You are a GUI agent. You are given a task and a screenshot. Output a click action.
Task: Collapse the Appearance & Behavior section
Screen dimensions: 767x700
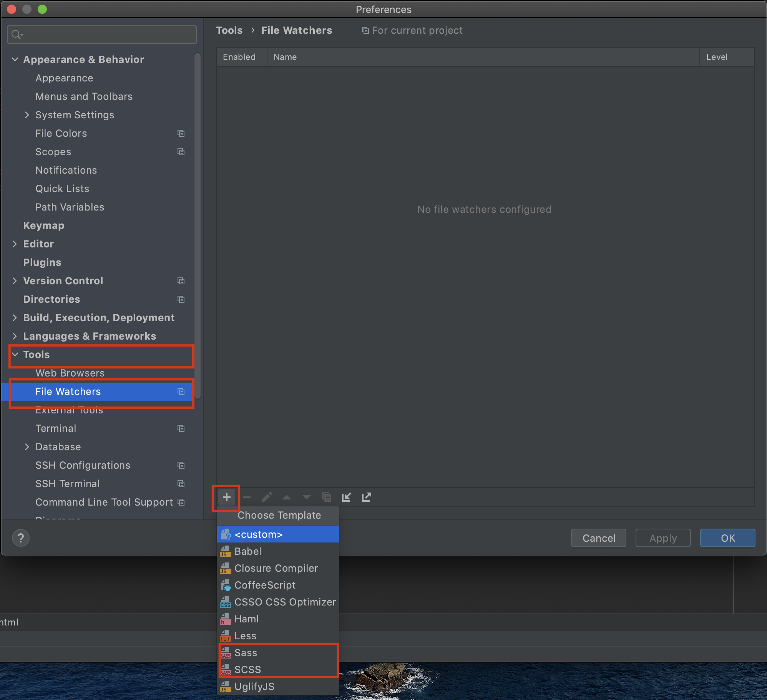pos(15,60)
